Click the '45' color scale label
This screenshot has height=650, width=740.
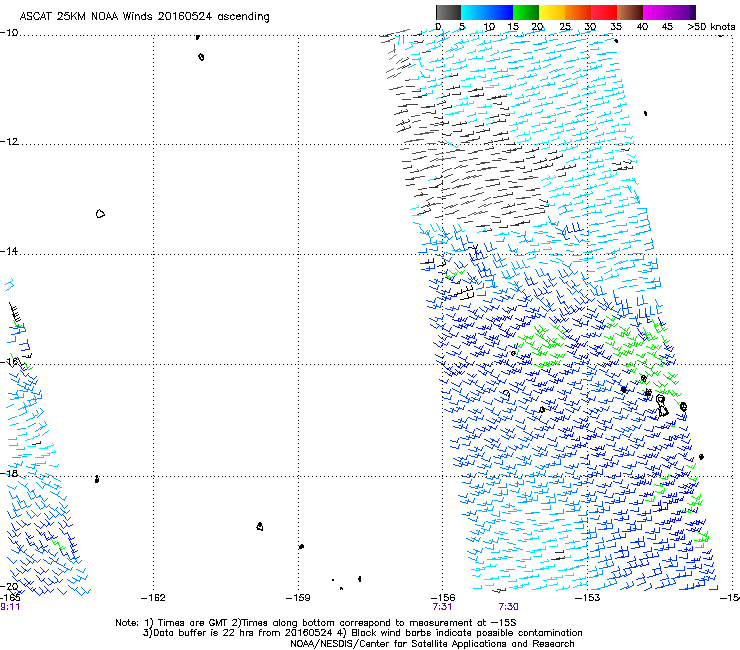[x=667, y=27]
